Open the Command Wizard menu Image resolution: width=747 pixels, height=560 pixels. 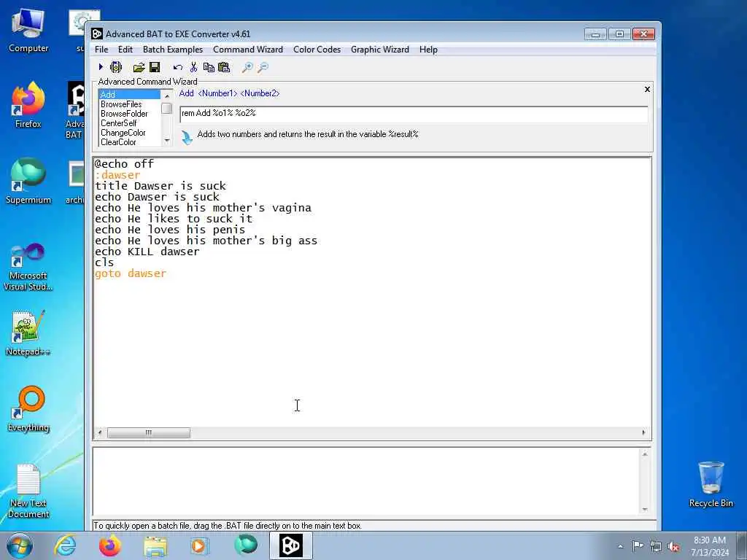248,50
